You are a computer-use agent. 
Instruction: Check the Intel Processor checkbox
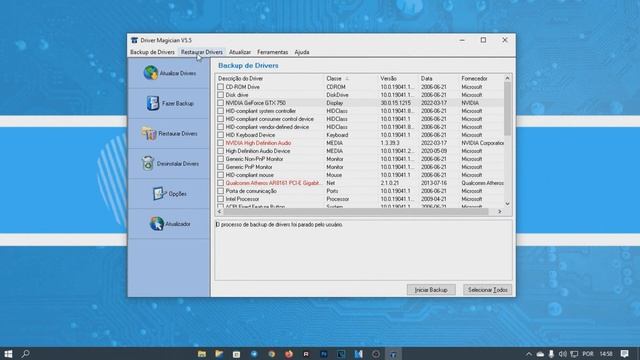click(221, 199)
